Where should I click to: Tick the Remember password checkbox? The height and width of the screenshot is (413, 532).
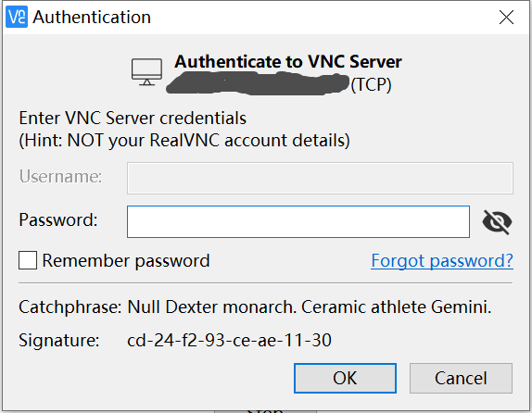[28, 260]
